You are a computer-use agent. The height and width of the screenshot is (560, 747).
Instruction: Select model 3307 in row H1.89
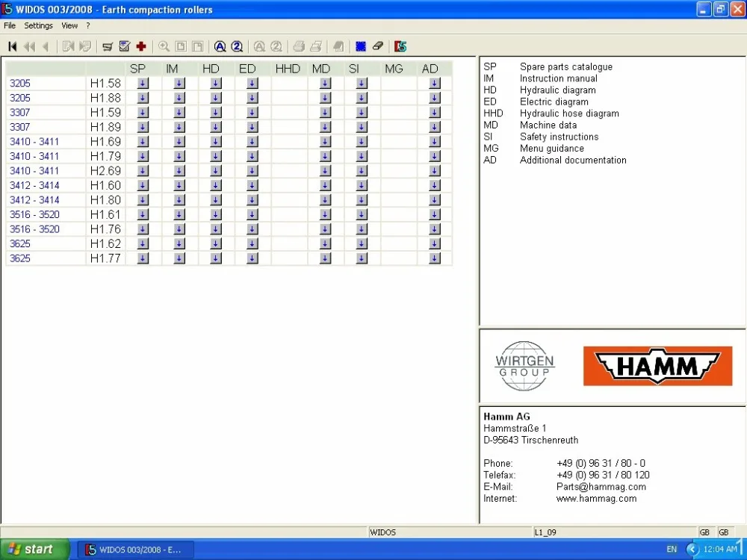(x=20, y=127)
